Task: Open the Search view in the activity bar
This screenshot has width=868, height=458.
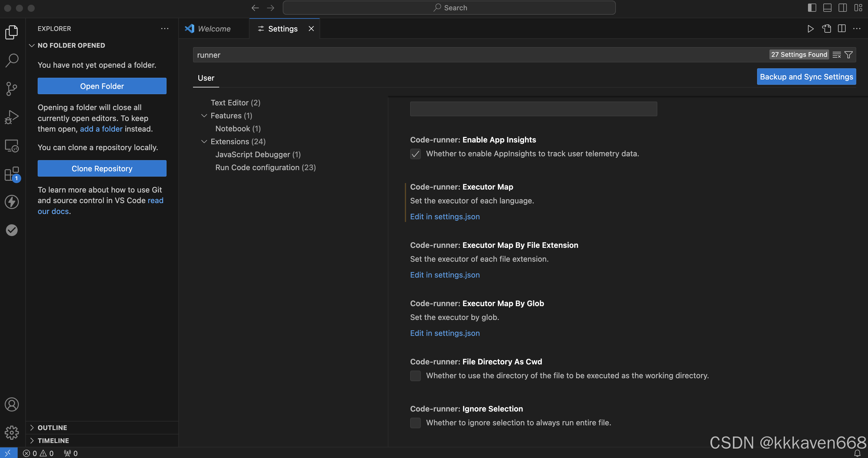Action: pos(12,60)
